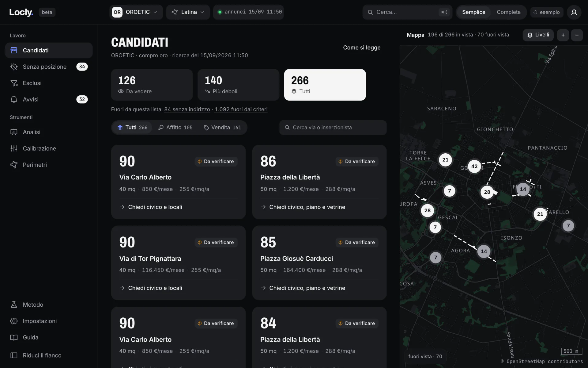
Task: Go to Analisi tool
Action: 49,132
